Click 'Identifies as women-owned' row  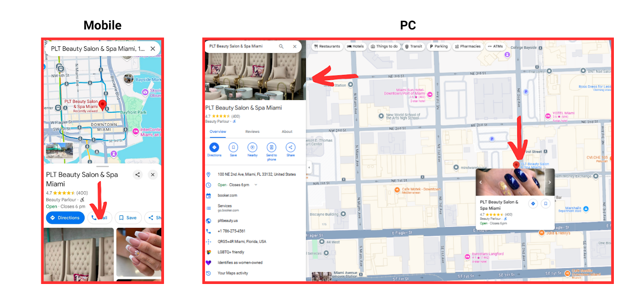[x=240, y=263]
